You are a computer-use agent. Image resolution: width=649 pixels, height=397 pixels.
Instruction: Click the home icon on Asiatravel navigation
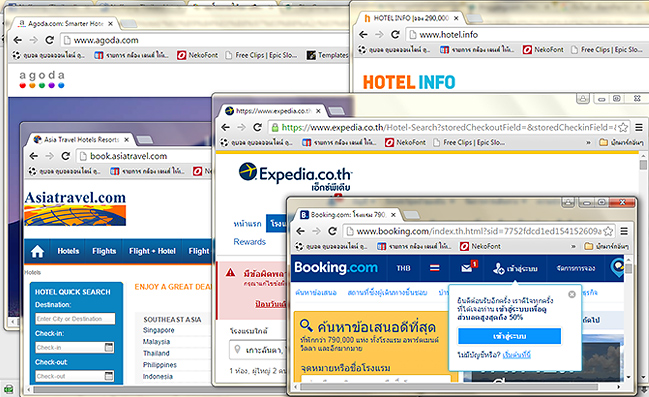pyautogui.click(x=37, y=251)
